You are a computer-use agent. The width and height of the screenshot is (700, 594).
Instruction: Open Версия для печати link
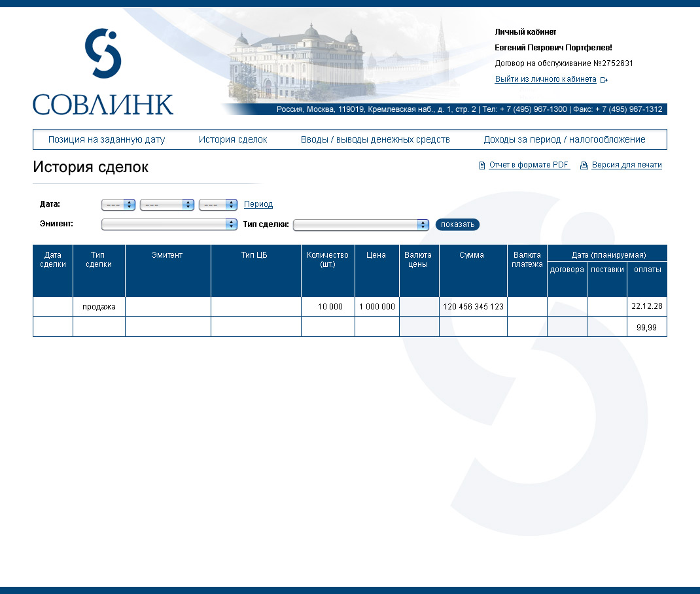tap(627, 165)
